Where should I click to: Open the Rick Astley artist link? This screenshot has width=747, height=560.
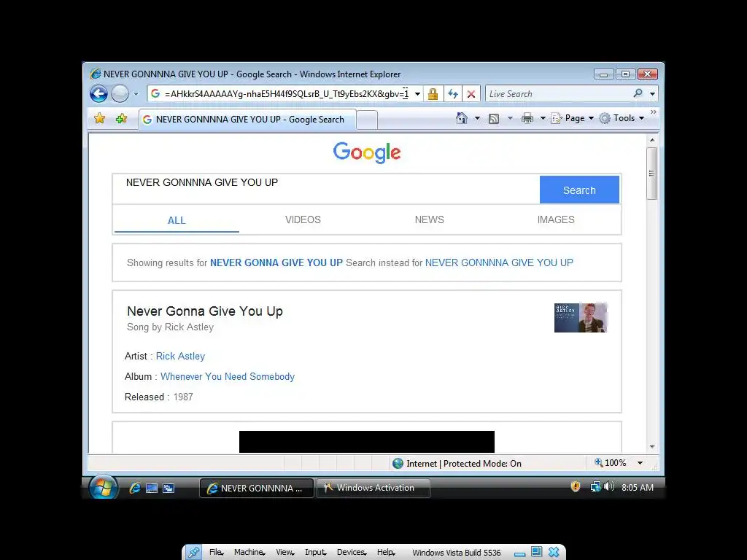pyautogui.click(x=181, y=356)
